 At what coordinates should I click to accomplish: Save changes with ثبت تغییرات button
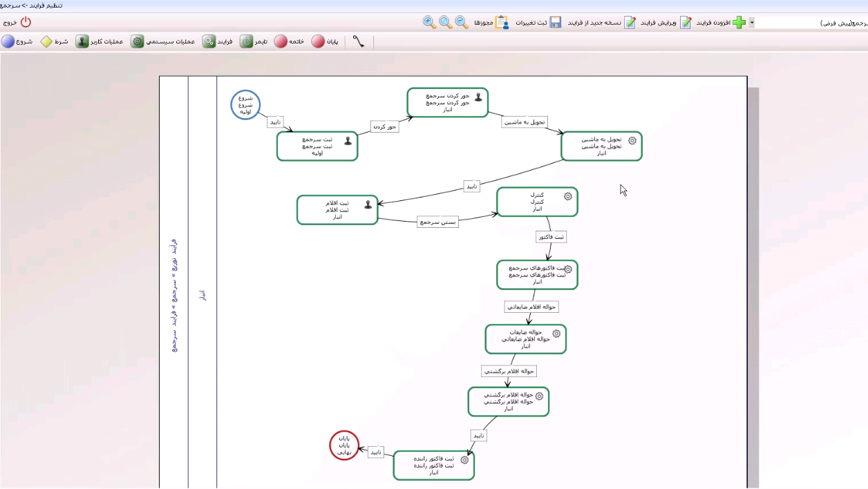tap(554, 23)
